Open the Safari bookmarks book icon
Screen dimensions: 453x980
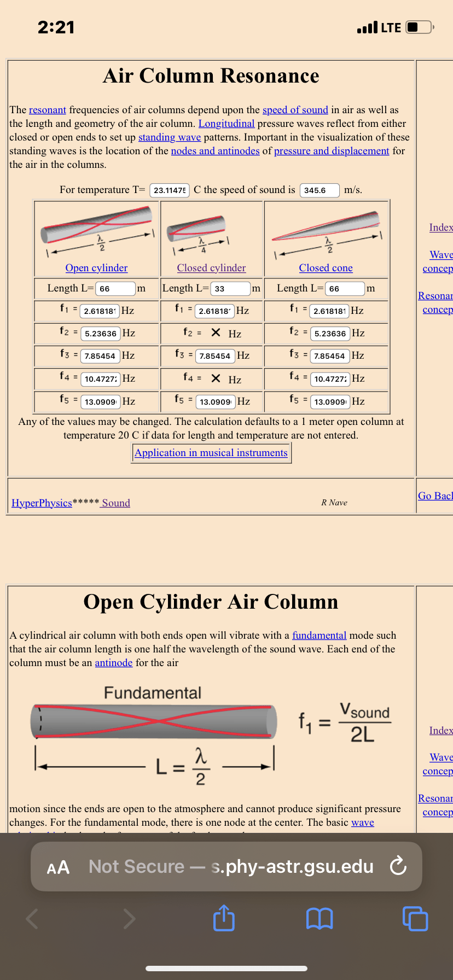click(x=320, y=918)
